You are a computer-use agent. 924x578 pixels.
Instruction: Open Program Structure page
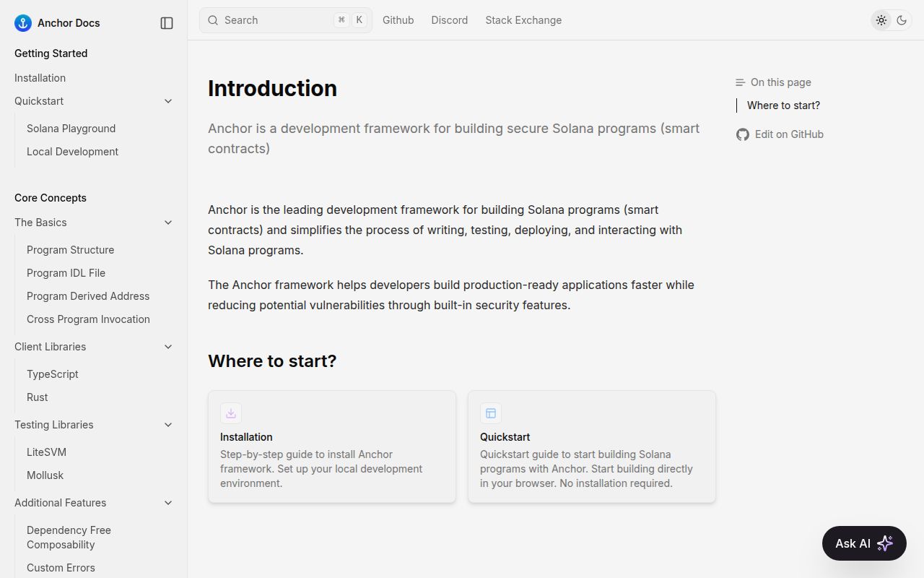click(70, 250)
